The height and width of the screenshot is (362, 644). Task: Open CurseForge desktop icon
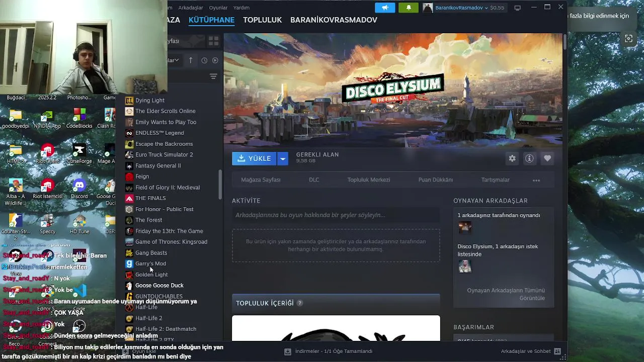point(79,154)
